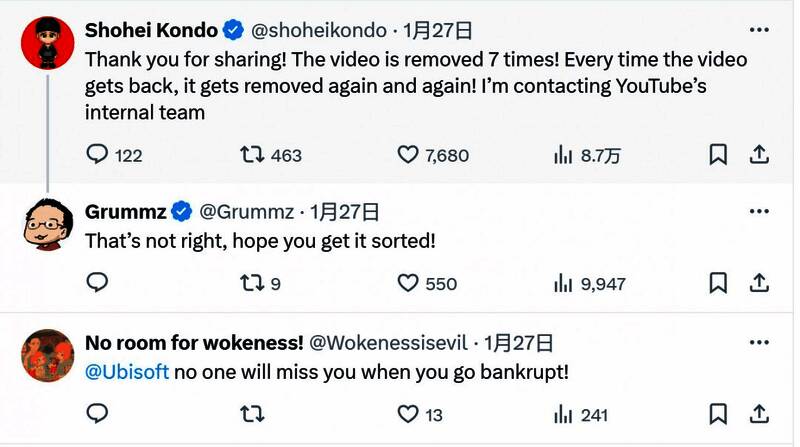
Task: Share Shohei Kondo's tweet
Action: tap(759, 155)
